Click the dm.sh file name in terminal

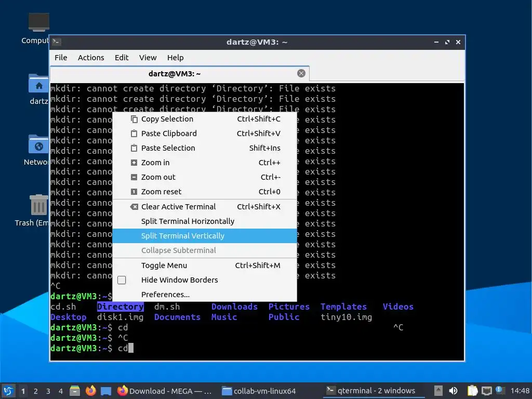click(x=167, y=307)
